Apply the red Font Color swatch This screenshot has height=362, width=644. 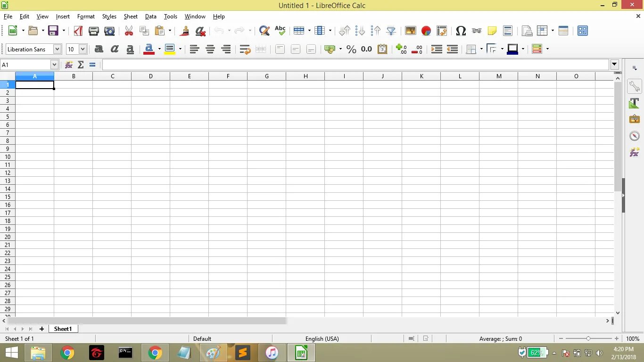149,49
